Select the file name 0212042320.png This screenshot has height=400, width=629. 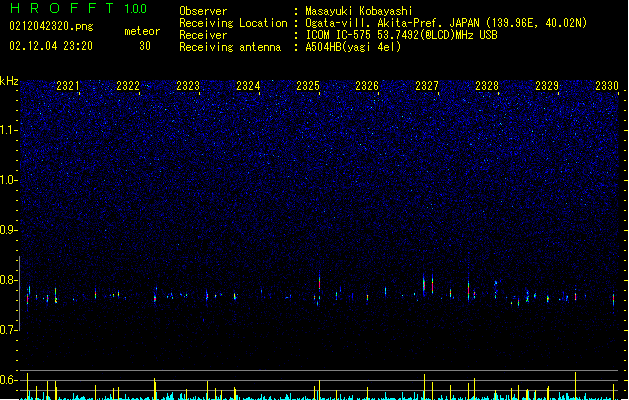point(51,26)
